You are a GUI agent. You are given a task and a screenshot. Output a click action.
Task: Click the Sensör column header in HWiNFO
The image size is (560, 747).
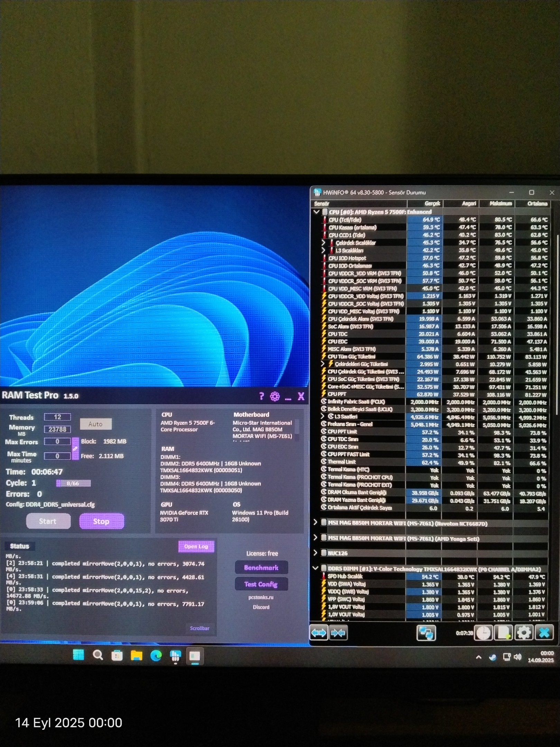pos(359,204)
